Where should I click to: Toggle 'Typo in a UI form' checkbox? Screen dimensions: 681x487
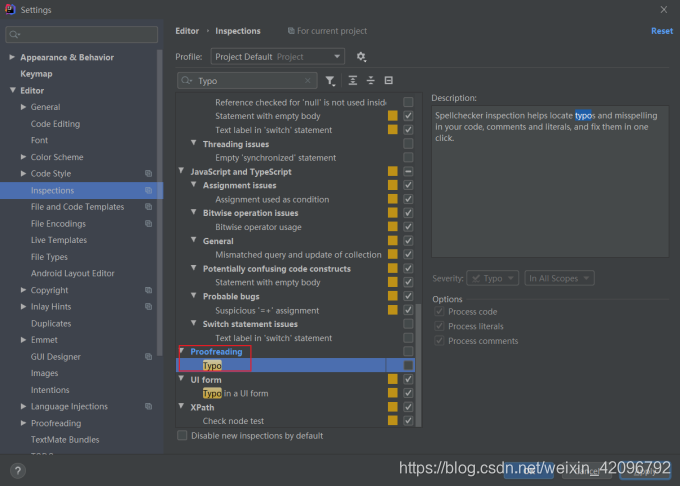pyautogui.click(x=408, y=393)
